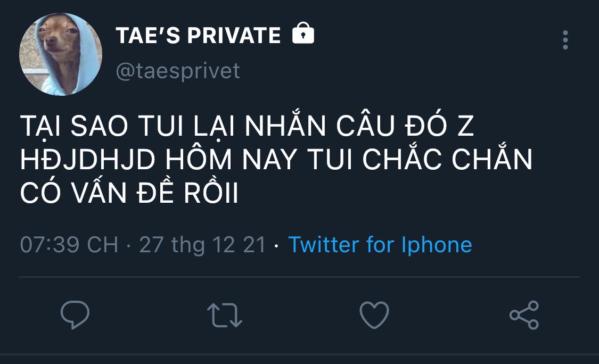Tap the share icon below the tweet
The height and width of the screenshot is (364, 599).
pyautogui.click(x=524, y=315)
